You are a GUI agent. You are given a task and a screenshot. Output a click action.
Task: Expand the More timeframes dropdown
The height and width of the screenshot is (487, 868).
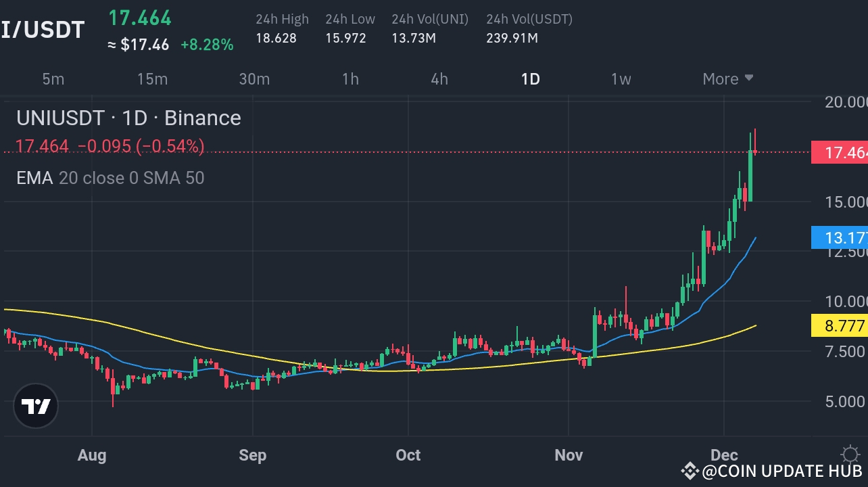(x=727, y=79)
